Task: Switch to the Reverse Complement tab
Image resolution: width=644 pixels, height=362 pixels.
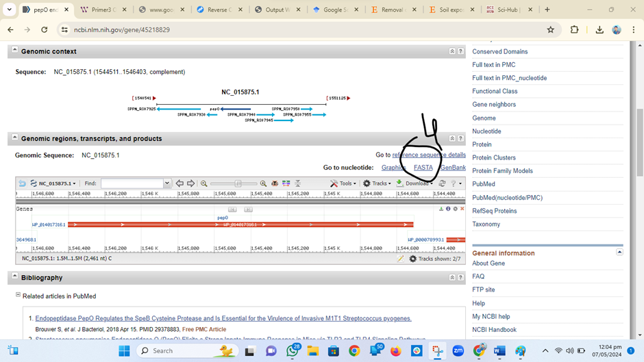Action: tap(219, 10)
